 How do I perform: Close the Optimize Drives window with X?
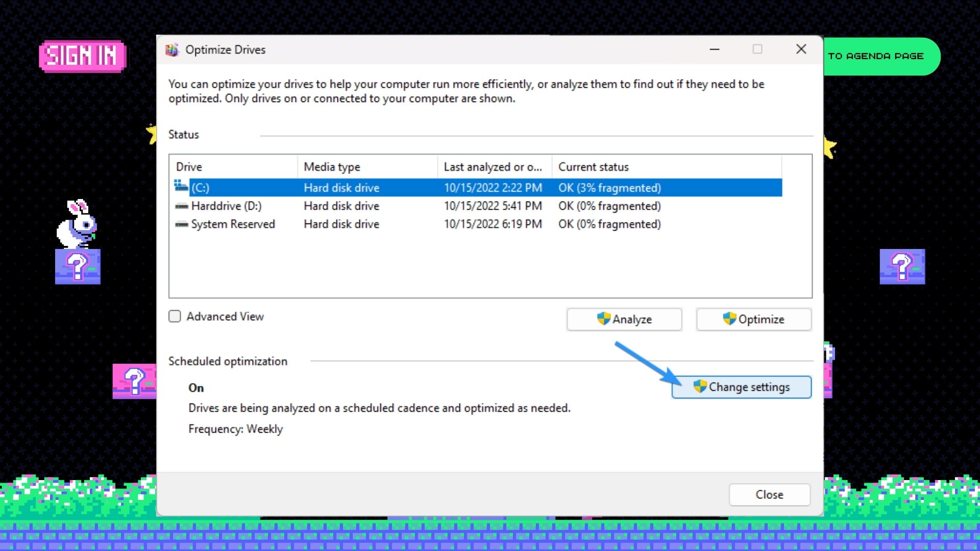[x=801, y=49]
